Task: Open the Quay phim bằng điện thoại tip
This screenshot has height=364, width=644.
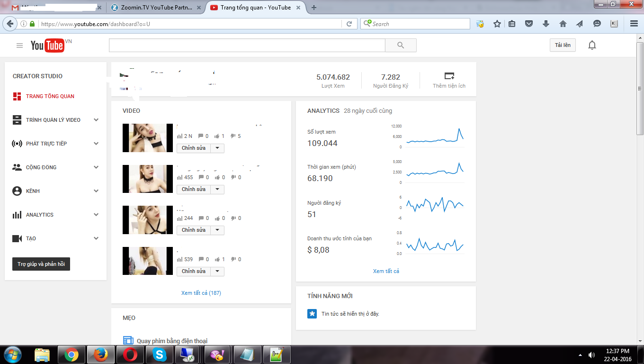Action: pyautogui.click(x=172, y=341)
